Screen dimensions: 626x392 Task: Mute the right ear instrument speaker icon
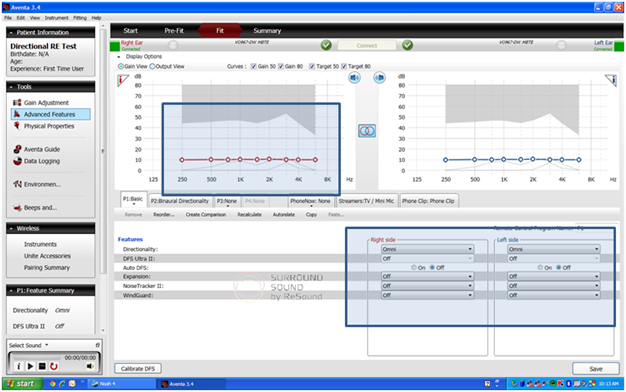354,77
